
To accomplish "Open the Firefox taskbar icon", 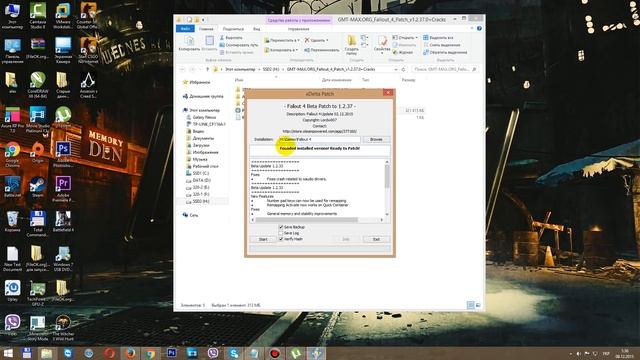I will pyautogui.click(x=130, y=353).
